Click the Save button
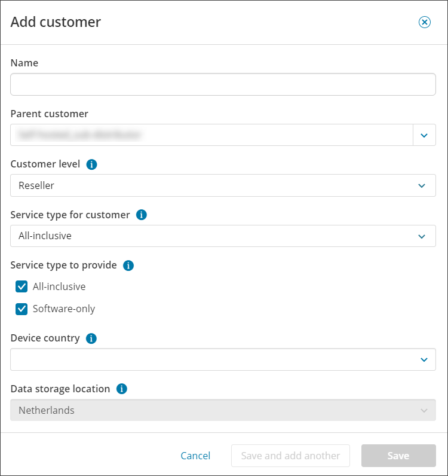 (x=398, y=456)
